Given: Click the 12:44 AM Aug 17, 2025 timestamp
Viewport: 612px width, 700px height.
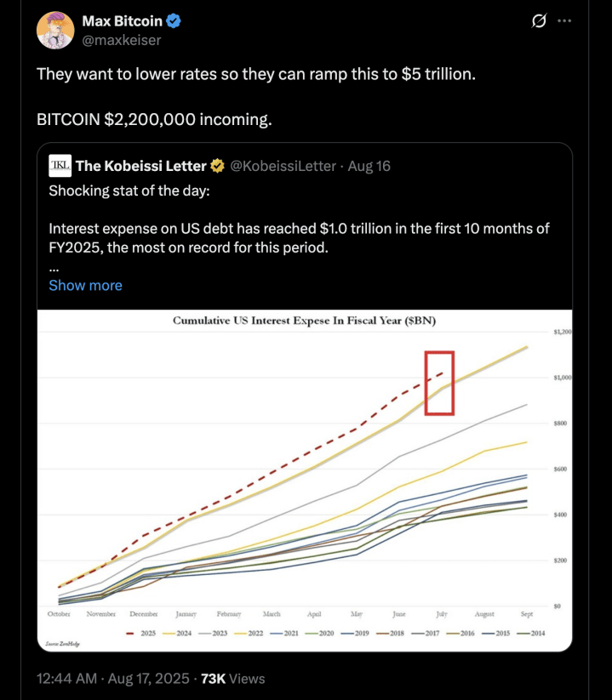Looking at the screenshot, I should coord(113,679).
